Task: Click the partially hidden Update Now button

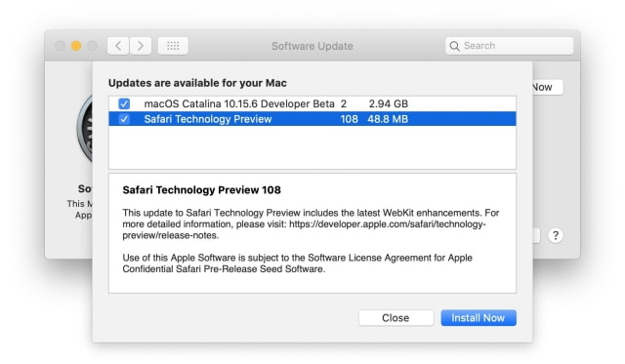Action: click(x=548, y=87)
